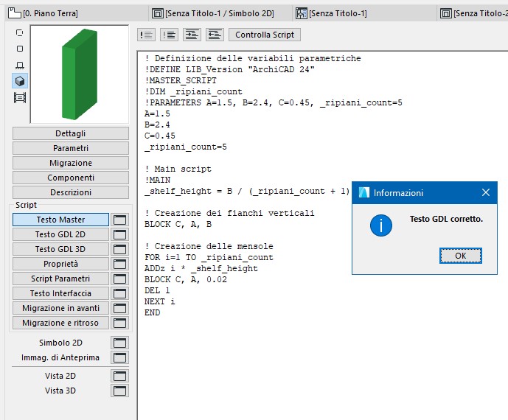The width and height of the screenshot is (508, 420).
Task: Click the comment lines toolbar icon
Action: (x=147, y=35)
